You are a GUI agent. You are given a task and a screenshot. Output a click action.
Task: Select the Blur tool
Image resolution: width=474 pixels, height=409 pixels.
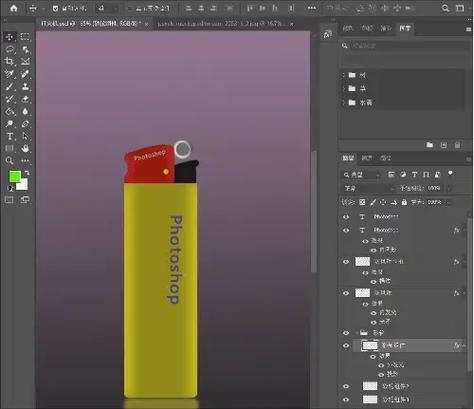(x=25, y=111)
